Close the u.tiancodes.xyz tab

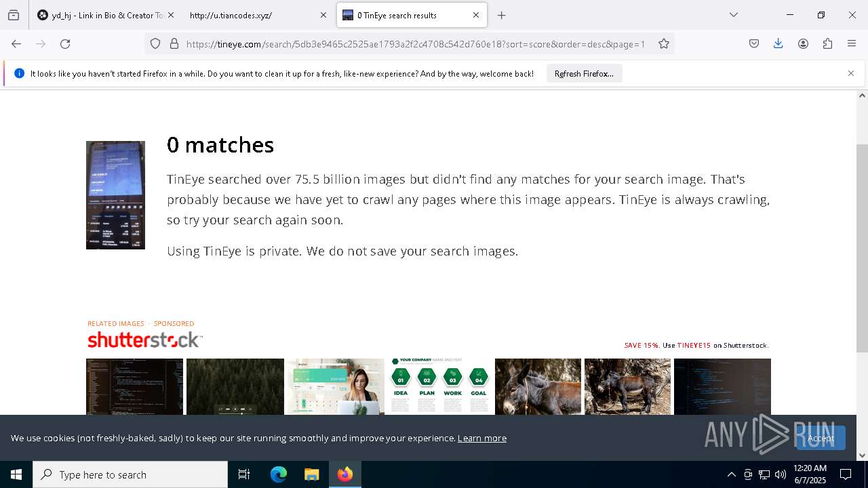pos(323,15)
